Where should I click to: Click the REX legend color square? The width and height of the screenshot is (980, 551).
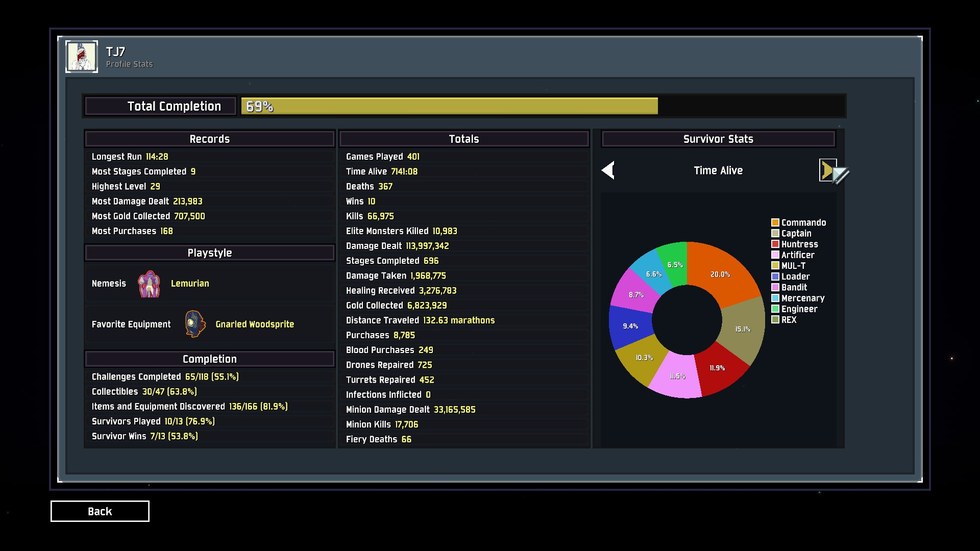pyautogui.click(x=775, y=320)
